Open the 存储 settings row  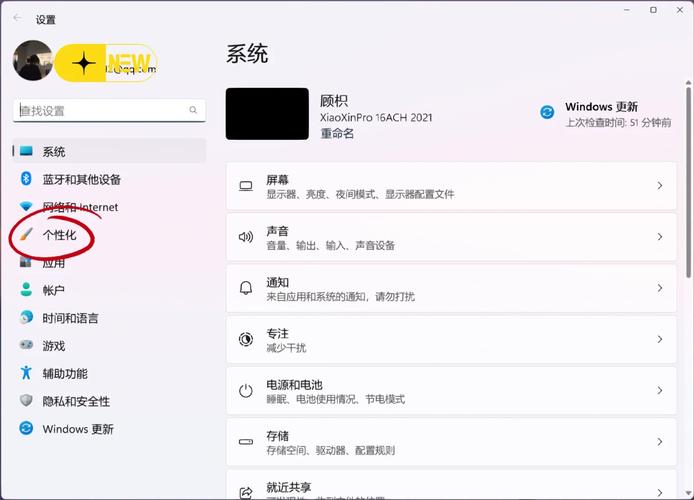point(451,442)
